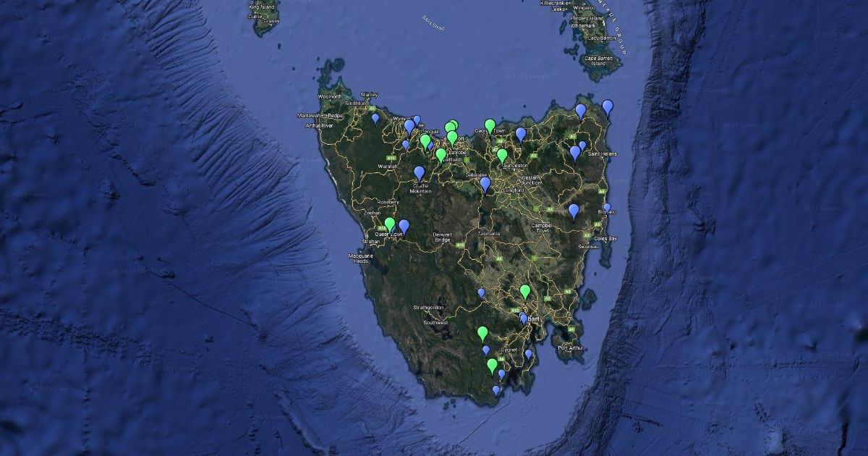
Task: Select the Western Junction label
Action: tap(531, 180)
